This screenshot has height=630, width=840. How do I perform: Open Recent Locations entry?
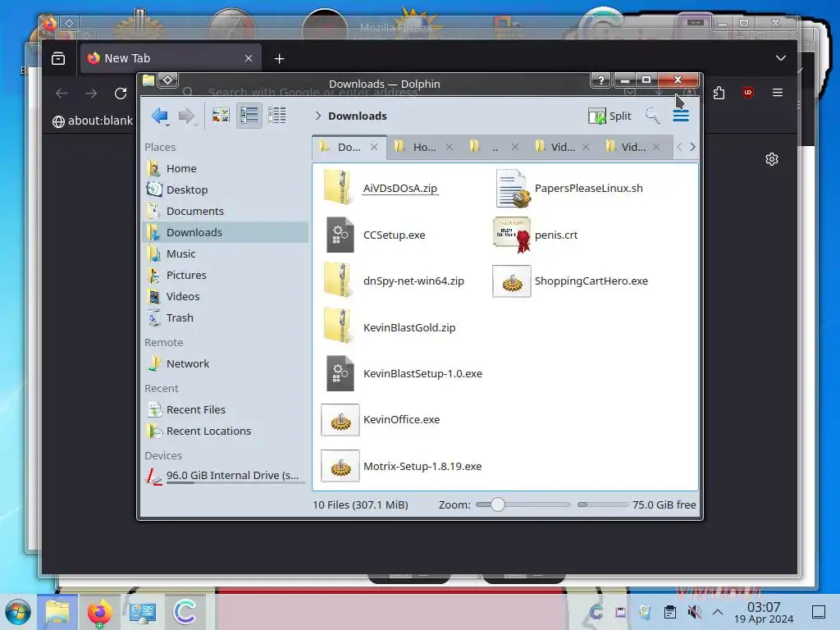(x=225, y=431)
